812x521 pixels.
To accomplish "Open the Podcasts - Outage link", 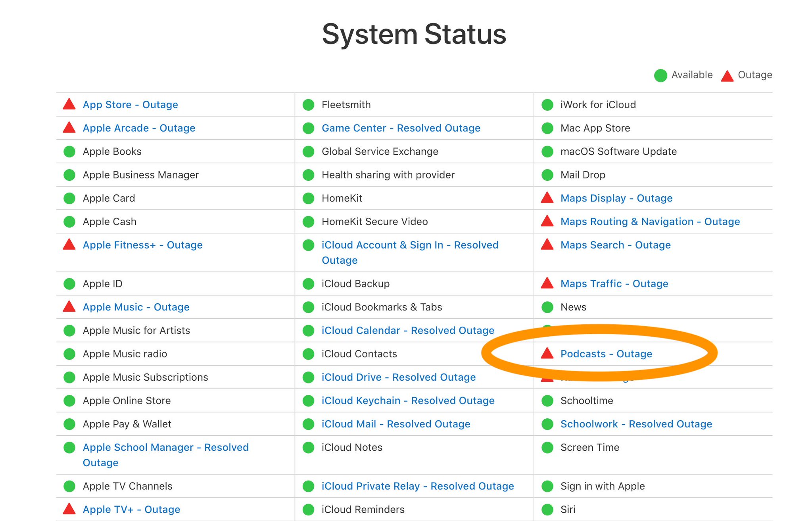I will point(606,354).
